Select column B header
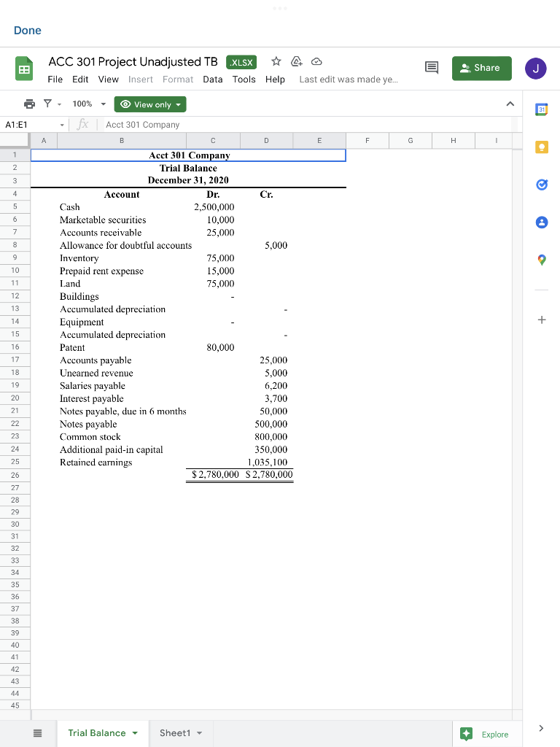The width and height of the screenshot is (560, 747). point(122,141)
